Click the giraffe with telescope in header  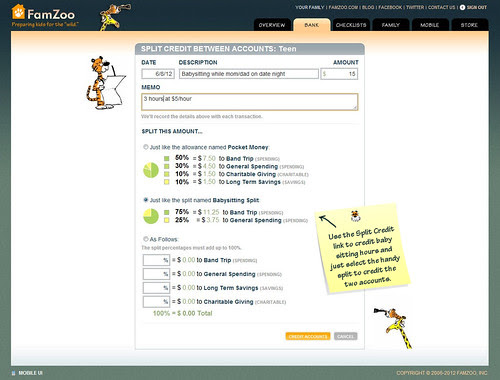114,17
